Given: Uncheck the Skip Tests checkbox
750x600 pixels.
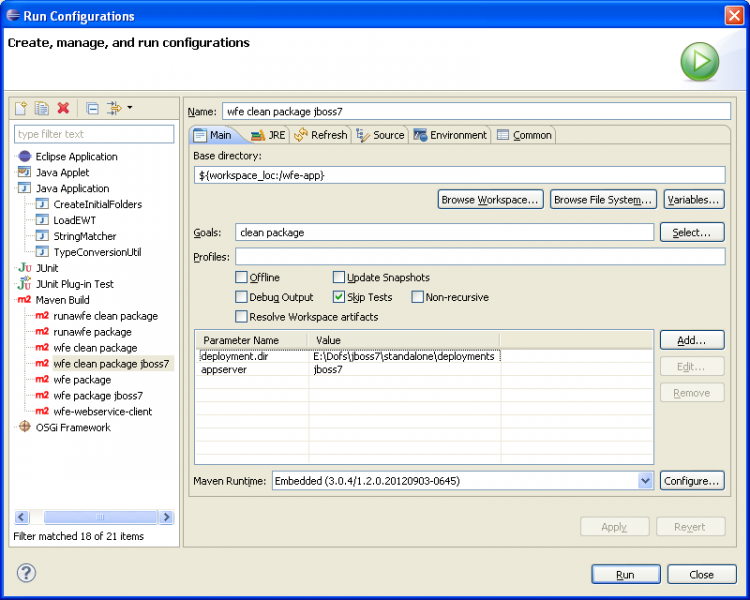Looking at the screenshot, I should click(339, 297).
